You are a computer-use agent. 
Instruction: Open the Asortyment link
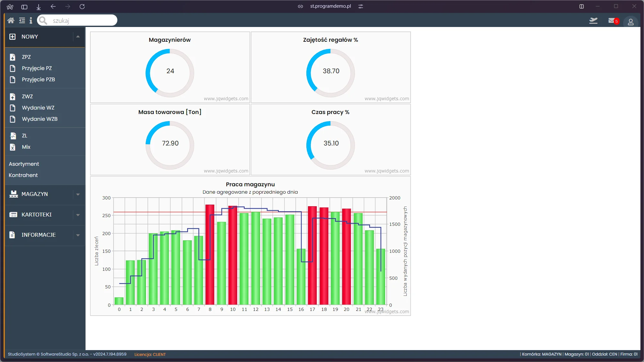[x=24, y=164]
